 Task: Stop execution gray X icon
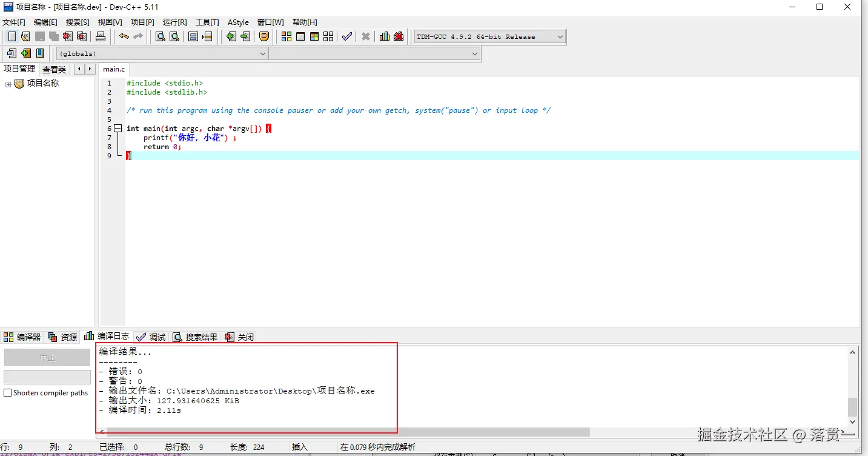click(366, 36)
